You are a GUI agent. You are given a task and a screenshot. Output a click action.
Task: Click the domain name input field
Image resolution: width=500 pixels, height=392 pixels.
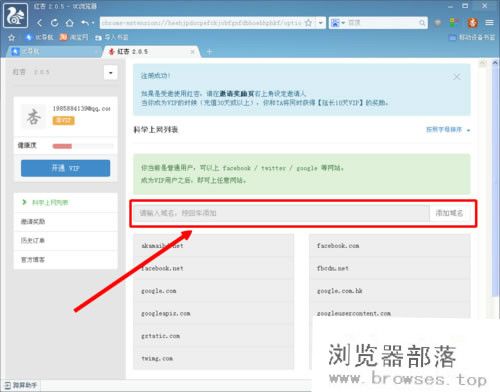tap(282, 213)
